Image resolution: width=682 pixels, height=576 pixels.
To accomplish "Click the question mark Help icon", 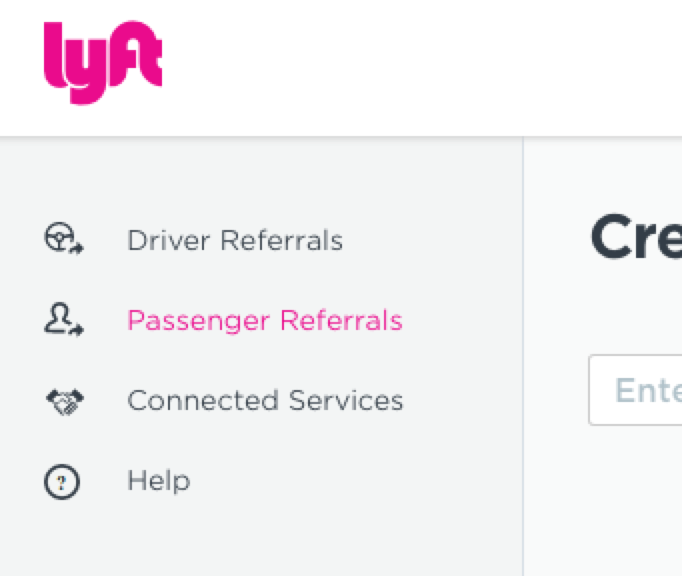I will pyautogui.click(x=62, y=482).
